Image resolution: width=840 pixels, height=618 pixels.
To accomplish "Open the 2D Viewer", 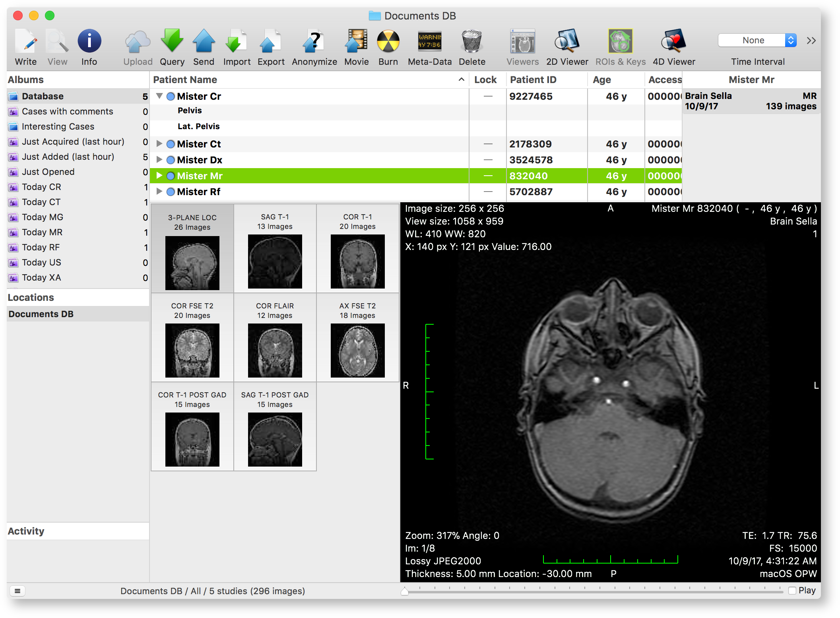I will click(x=566, y=42).
